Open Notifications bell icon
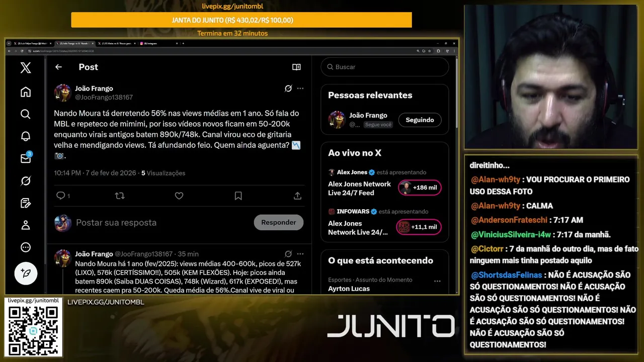The image size is (644, 362). [26, 136]
